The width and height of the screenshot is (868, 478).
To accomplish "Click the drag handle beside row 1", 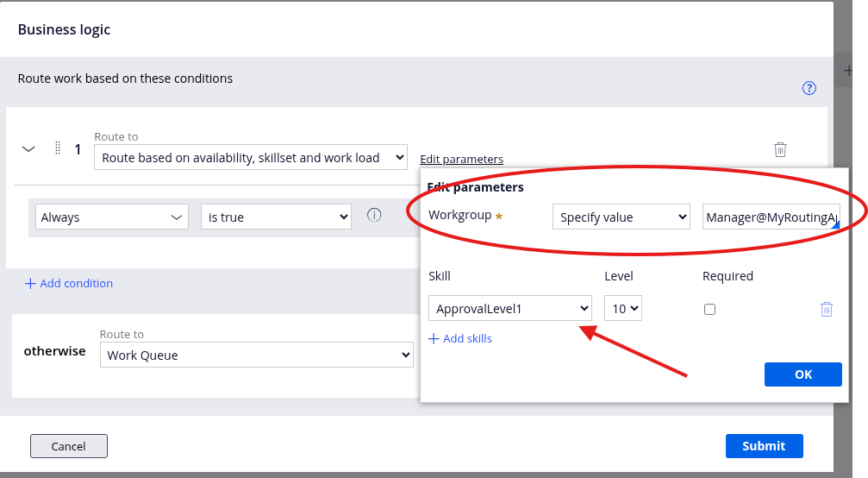I will pos(58,148).
